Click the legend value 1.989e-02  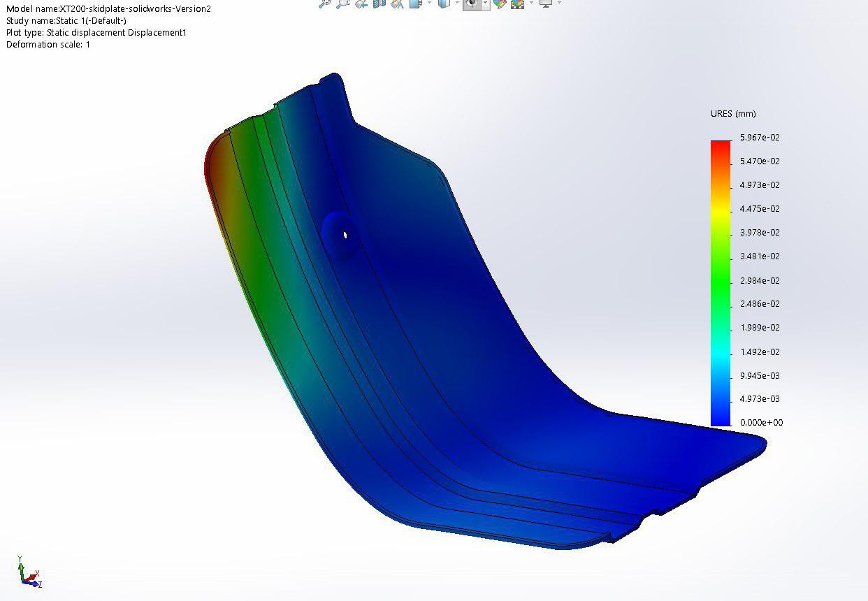[760, 328]
